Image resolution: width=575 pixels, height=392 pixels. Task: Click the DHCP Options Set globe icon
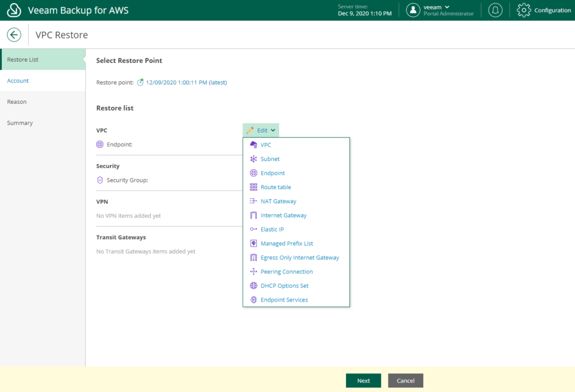tap(253, 286)
